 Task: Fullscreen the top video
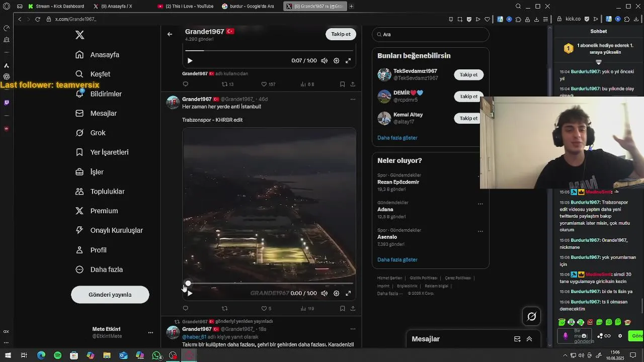[x=348, y=60]
